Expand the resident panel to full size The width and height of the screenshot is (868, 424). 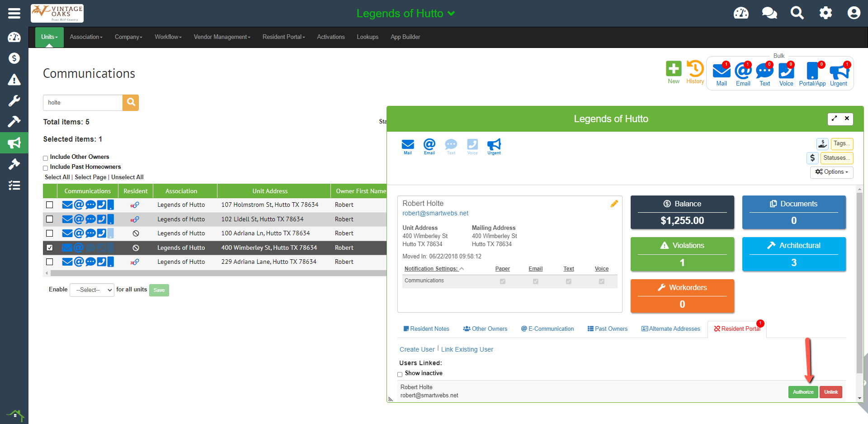pyautogui.click(x=834, y=119)
